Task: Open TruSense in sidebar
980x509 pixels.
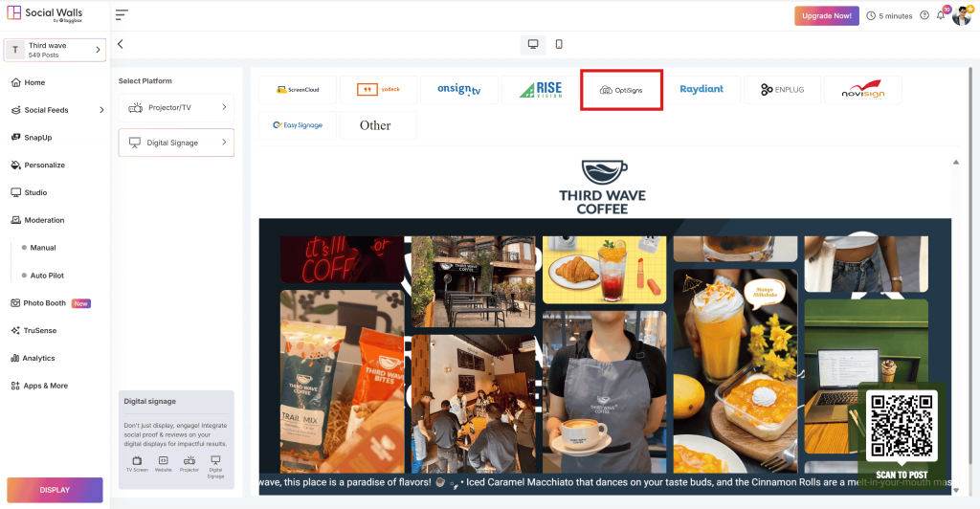Action: coord(33,330)
